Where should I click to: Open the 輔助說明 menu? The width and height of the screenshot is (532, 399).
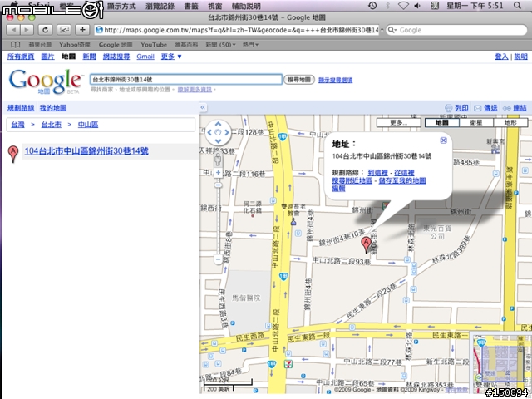(246, 6)
